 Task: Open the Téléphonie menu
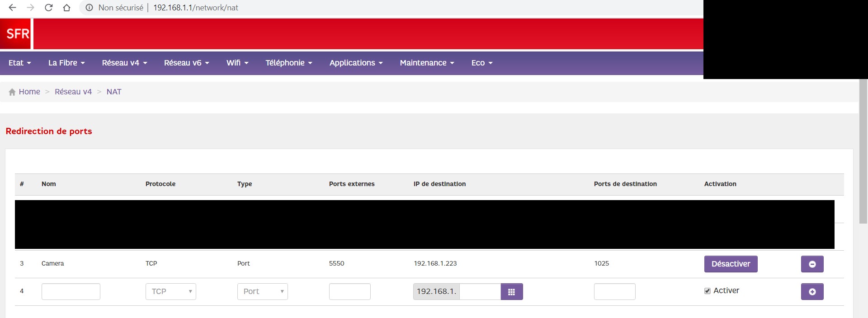pyautogui.click(x=288, y=63)
